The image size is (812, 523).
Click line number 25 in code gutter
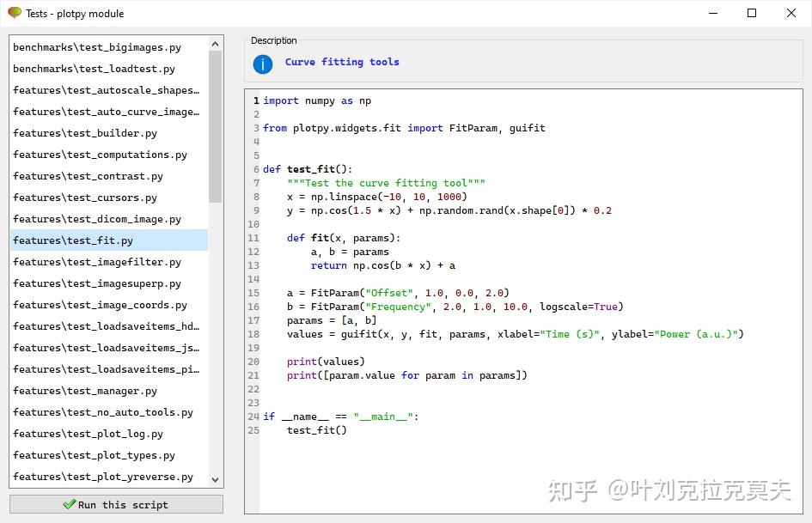coord(253,430)
